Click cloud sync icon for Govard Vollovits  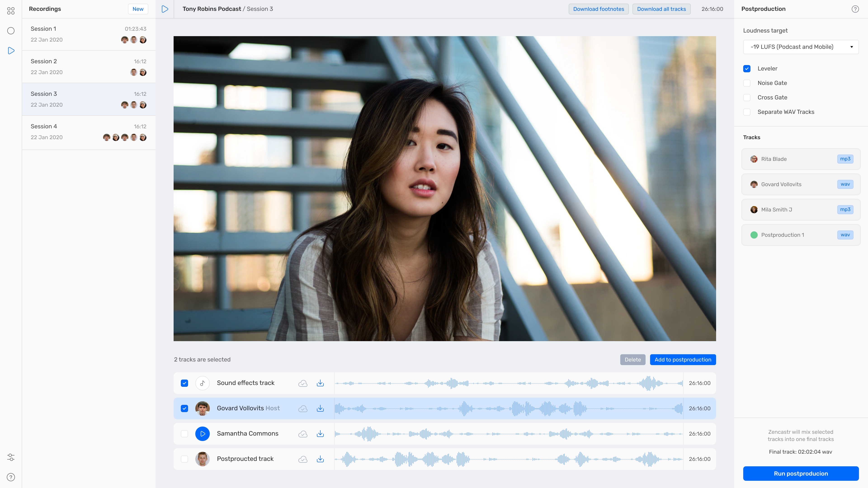303,408
